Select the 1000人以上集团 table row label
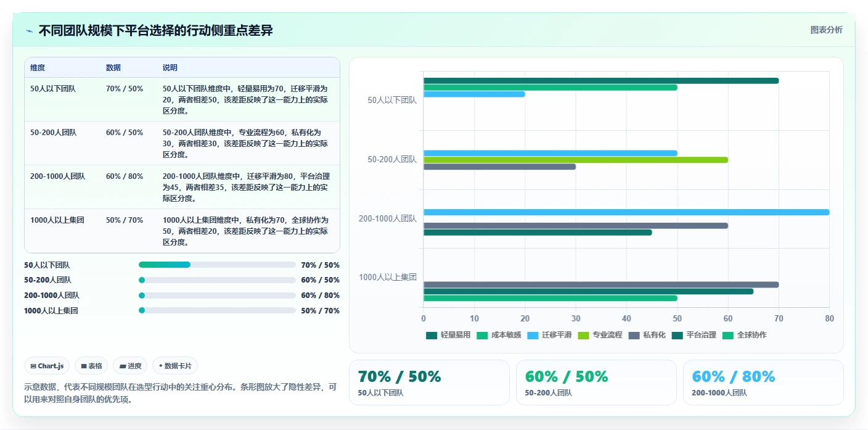 [x=57, y=220]
